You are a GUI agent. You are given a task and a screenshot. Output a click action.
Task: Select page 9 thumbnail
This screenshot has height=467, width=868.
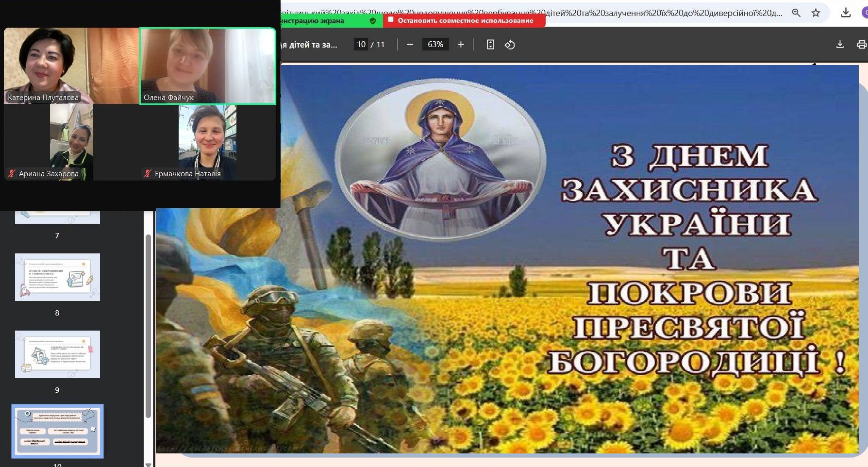(x=57, y=354)
